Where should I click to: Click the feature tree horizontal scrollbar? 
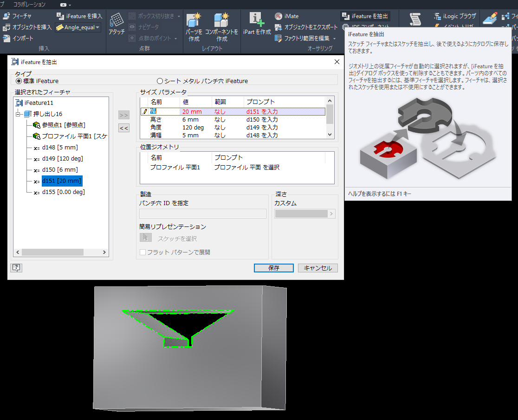(x=52, y=252)
